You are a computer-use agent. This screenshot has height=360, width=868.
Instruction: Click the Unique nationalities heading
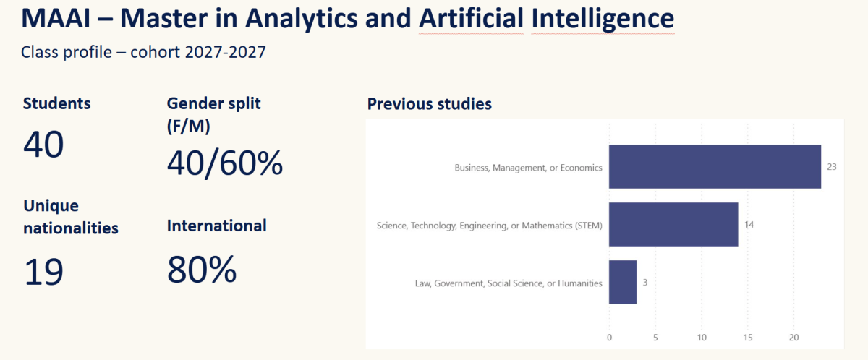[70, 217]
